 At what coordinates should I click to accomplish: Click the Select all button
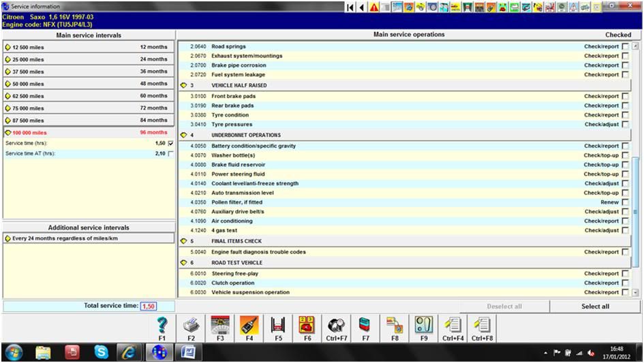[x=595, y=306]
